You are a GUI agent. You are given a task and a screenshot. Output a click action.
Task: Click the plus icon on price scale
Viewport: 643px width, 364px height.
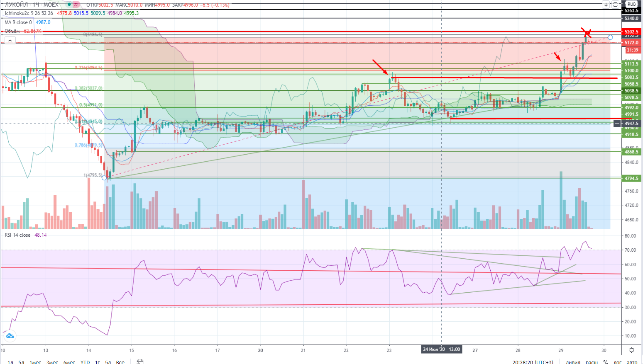coord(617,124)
